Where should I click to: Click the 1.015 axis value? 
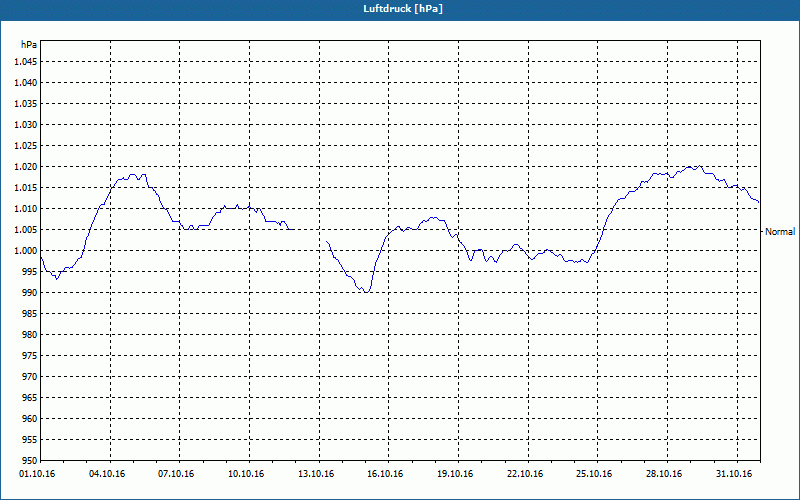tap(26, 188)
